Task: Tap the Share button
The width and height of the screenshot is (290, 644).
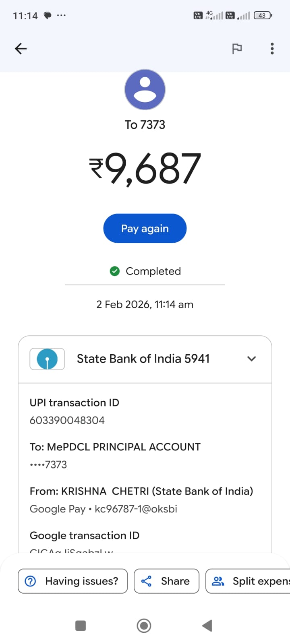Action: coord(166,581)
